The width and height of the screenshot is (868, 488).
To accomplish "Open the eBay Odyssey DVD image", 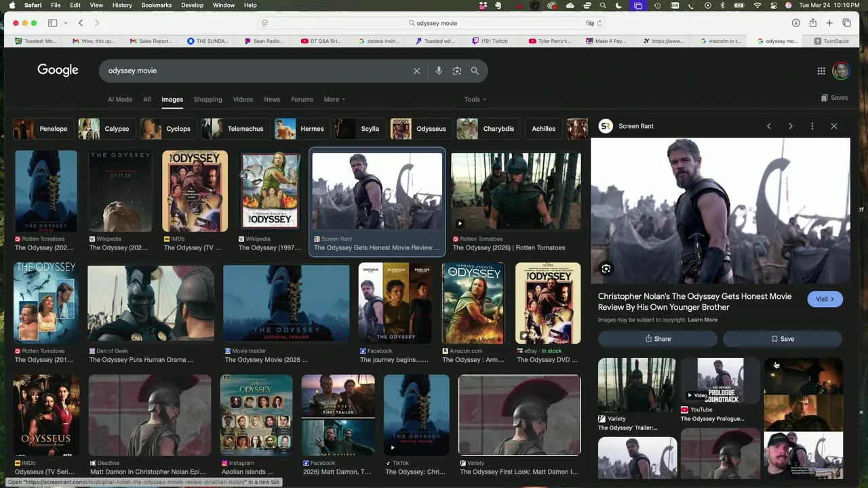I will (548, 304).
